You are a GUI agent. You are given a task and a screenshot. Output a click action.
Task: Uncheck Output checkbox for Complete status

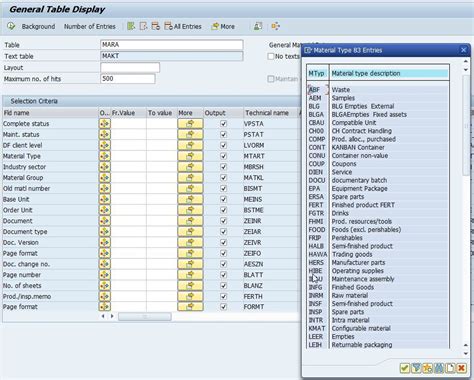(x=223, y=124)
